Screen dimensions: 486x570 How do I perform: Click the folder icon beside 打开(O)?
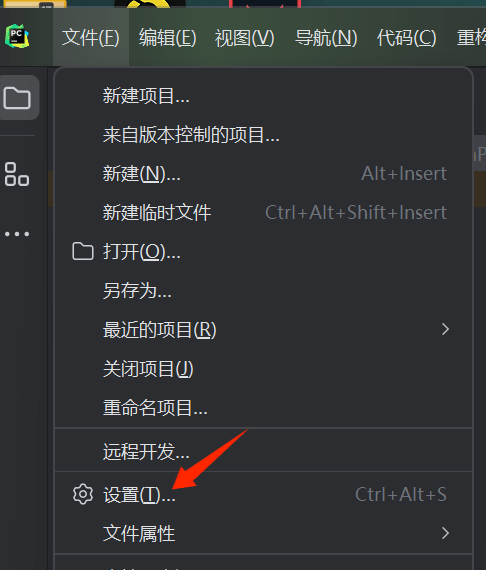click(x=83, y=252)
